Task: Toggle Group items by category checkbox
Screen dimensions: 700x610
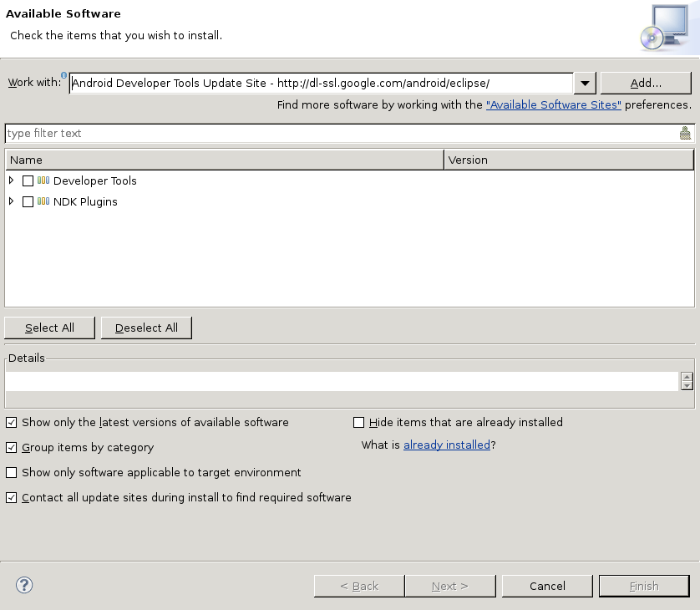Action: point(12,447)
